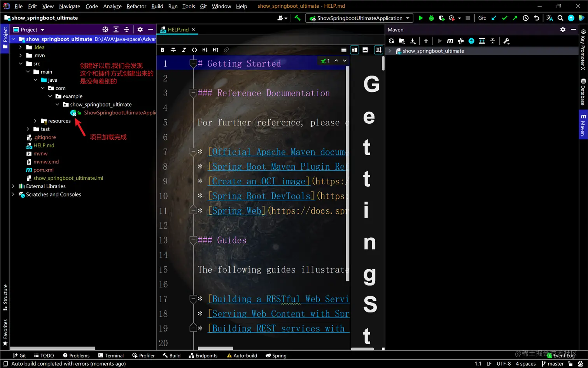This screenshot has width=588, height=368.
Task: Click the Spring Boot DevTools link
Action: (x=261, y=196)
